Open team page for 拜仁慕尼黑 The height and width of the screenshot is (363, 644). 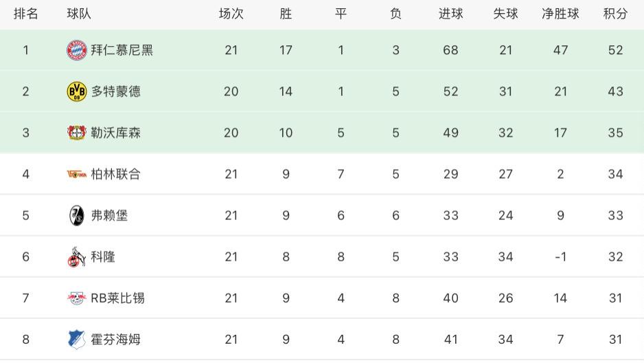coord(122,50)
